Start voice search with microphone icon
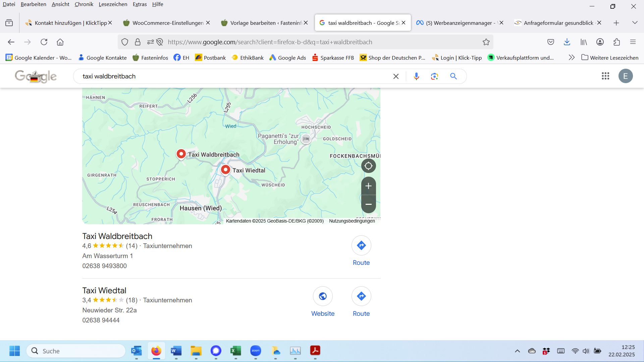Screen dimensions: 644x362 (x=416, y=76)
